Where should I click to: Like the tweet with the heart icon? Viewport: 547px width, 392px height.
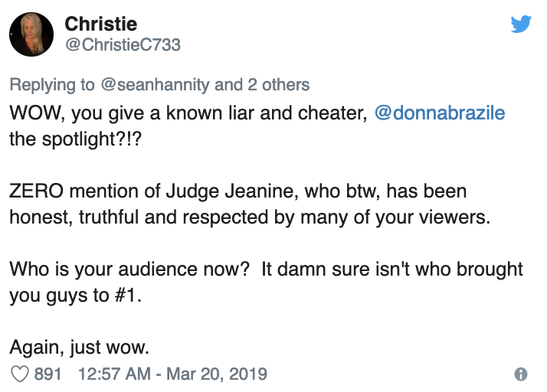pos(21,374)
